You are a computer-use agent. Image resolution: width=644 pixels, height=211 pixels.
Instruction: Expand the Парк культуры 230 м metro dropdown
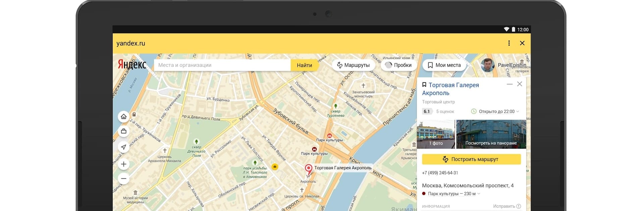pos(451,194)
